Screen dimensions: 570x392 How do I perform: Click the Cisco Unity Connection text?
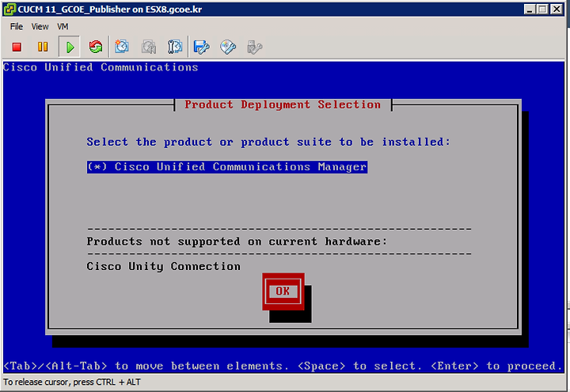coord(163,267)
